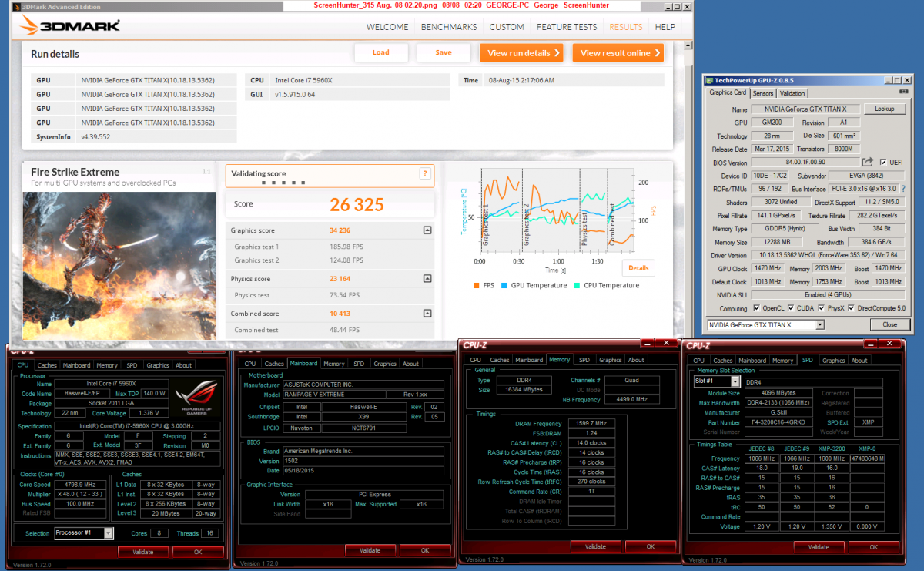Open SPD tab in the CPU-Z memory timings window

pyautogui.click(x=584, y=360)
